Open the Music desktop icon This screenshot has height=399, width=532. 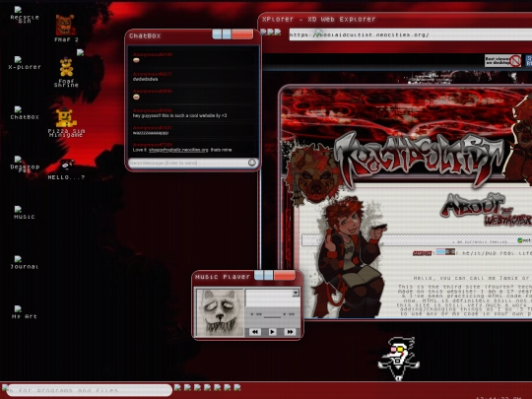click(25, 213)
